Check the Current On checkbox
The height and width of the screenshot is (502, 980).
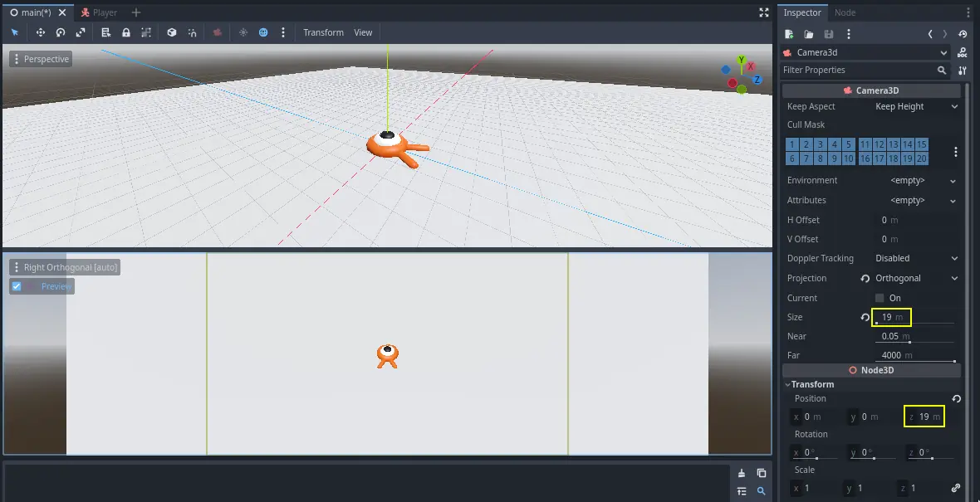pos(880,298)
